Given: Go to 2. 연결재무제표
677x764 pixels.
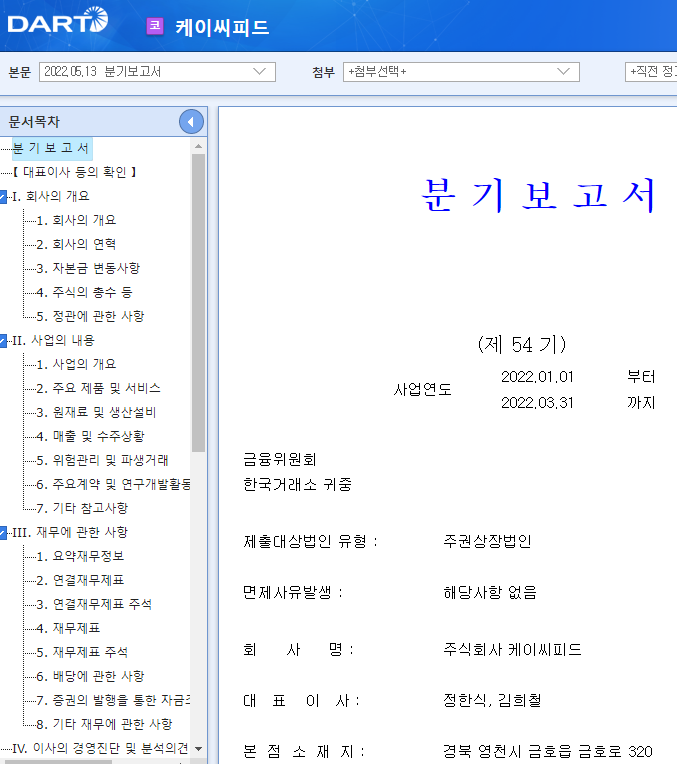Looking at the screenshot, I should click(x=80, y=580).
